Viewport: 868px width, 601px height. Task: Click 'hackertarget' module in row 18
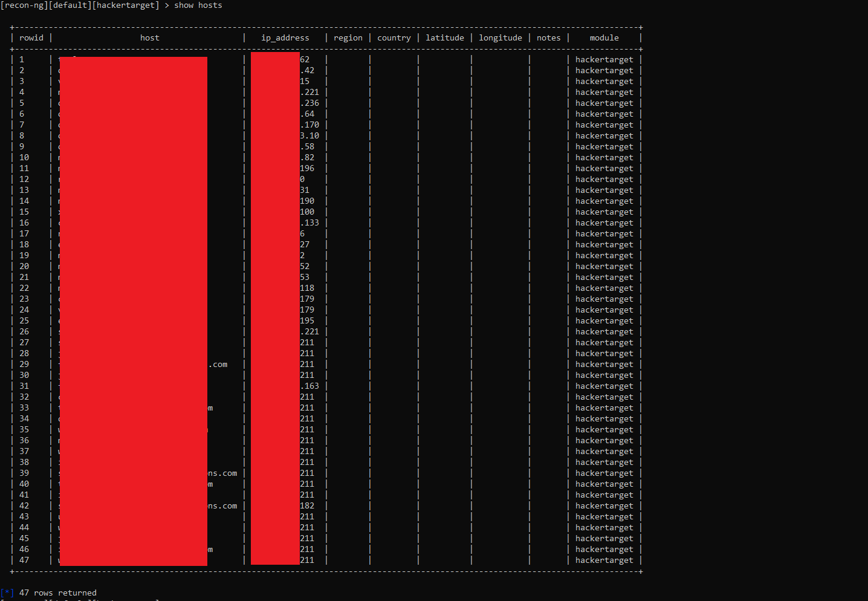(x=604, y=244)
